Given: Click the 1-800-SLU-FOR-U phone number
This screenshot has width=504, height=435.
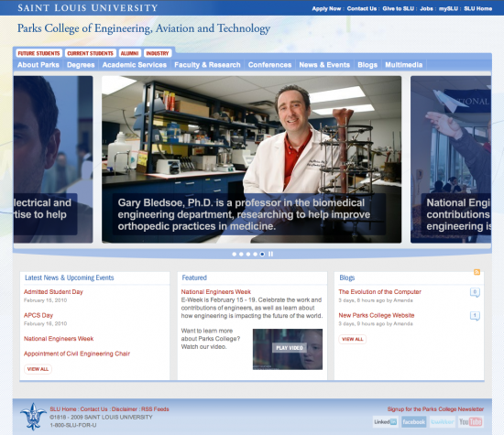Looking at the screenshot, I should tap(73, 425).
